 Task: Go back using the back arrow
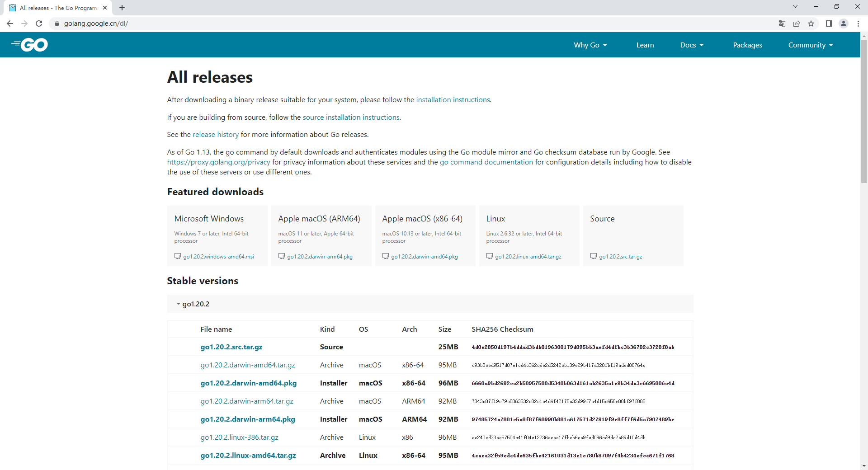coord(10,23)
